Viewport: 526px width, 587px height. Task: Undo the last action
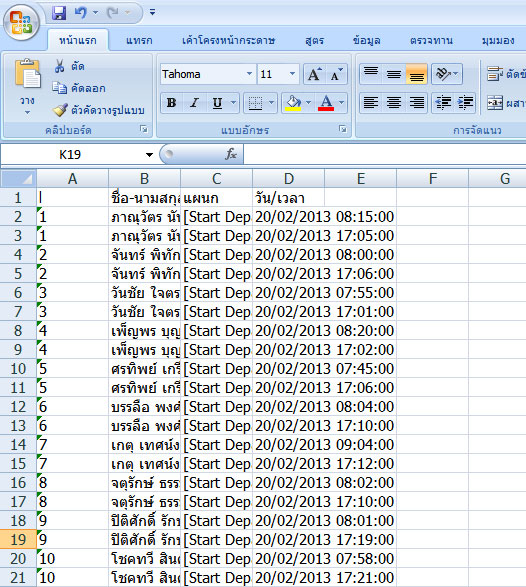80,13
